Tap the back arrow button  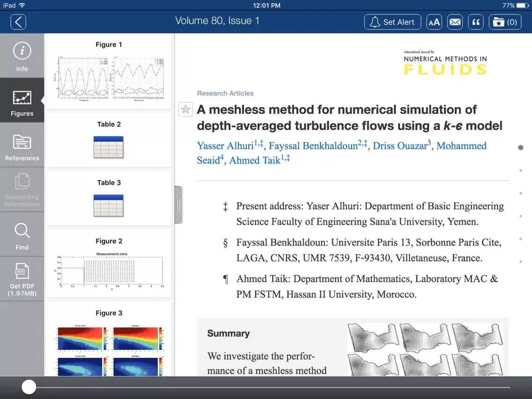pyautogui.click(x=18, y=22)
